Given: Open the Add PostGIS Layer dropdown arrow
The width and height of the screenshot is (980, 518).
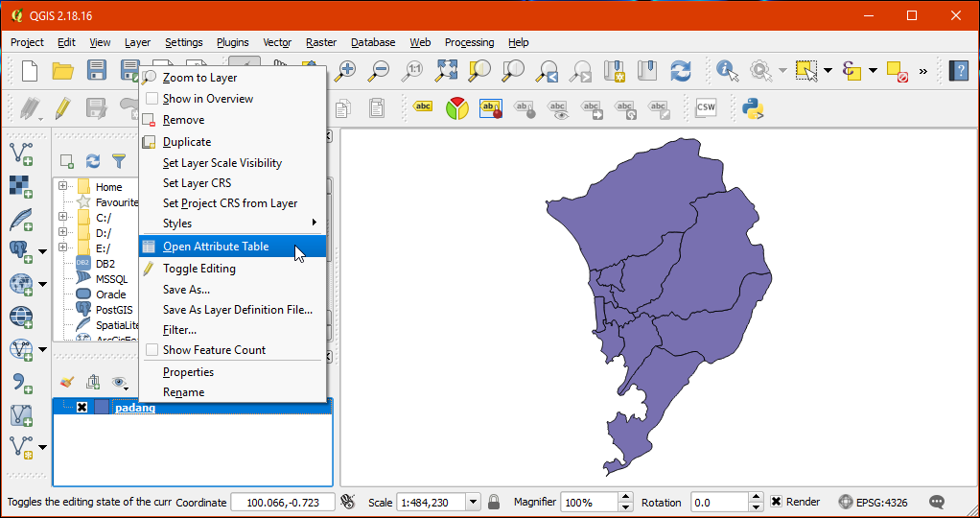Looking at the screenshot, I should pyautogui.click(x=42, y=251).
